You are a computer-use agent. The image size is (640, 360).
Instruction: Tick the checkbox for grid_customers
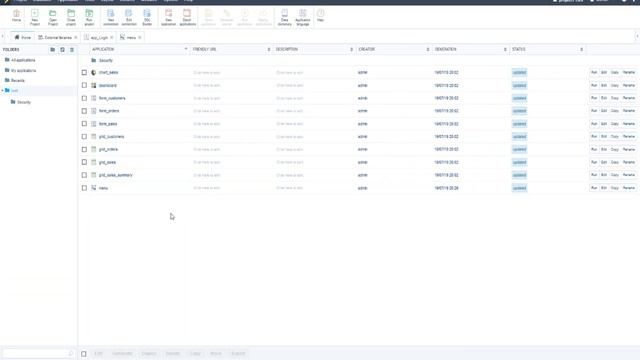click(84, 137)
